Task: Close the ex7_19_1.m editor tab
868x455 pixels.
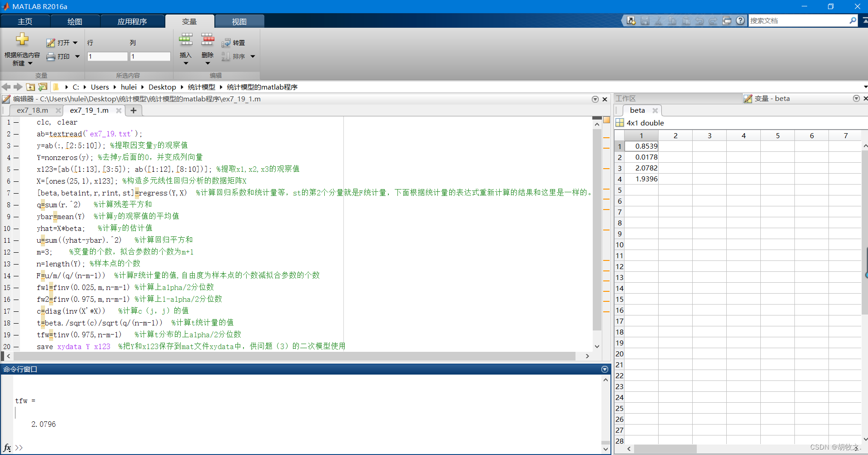Action: tap(119, 110)
